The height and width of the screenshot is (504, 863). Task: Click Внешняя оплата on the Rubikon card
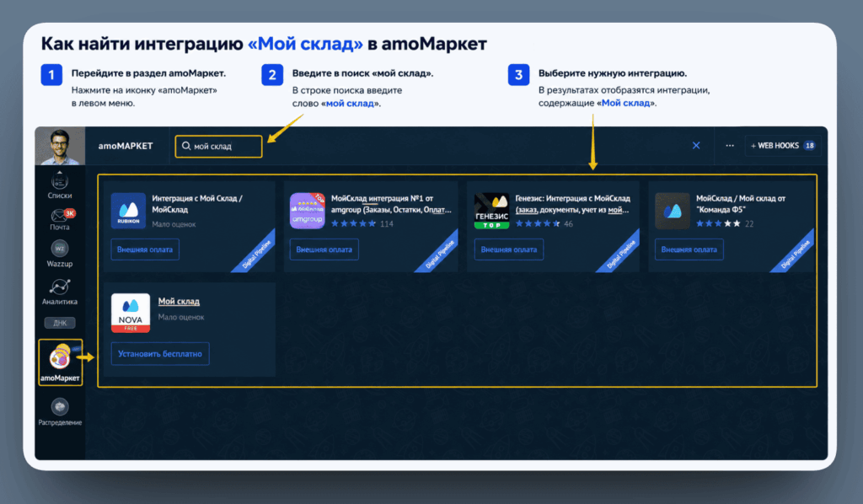145,249
